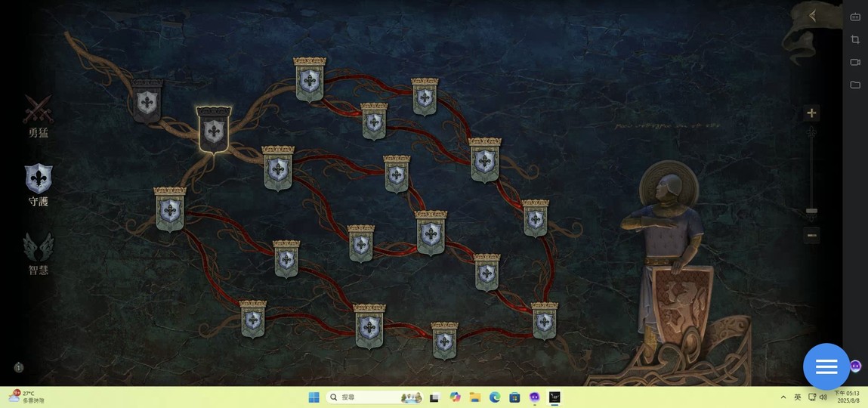This screenshot has width=868, height=408.
Task: Open the clock showing 下午 05:13
Action: click(x=848, y=397)
